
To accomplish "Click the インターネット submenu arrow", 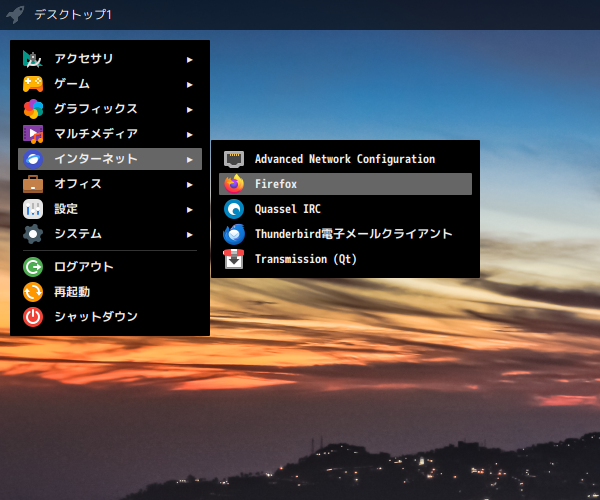I will (x=189, y=160).
